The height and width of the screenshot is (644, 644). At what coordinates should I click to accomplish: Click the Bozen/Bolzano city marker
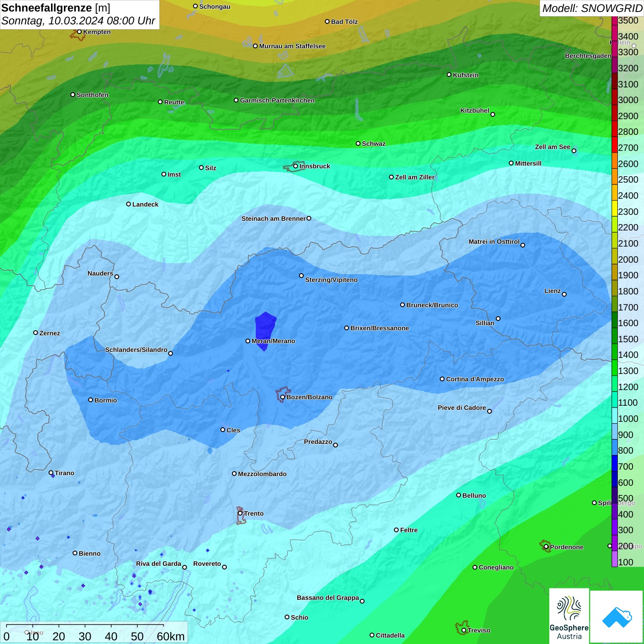pos(282,397)
